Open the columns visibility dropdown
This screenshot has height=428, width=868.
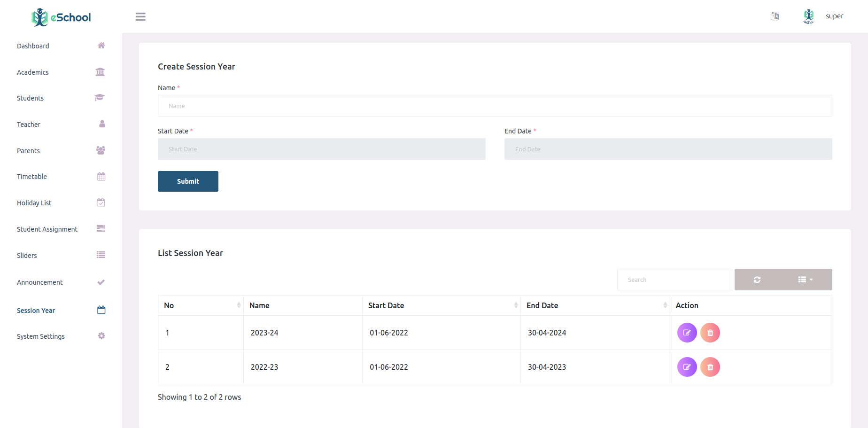[x=805, y=280]
